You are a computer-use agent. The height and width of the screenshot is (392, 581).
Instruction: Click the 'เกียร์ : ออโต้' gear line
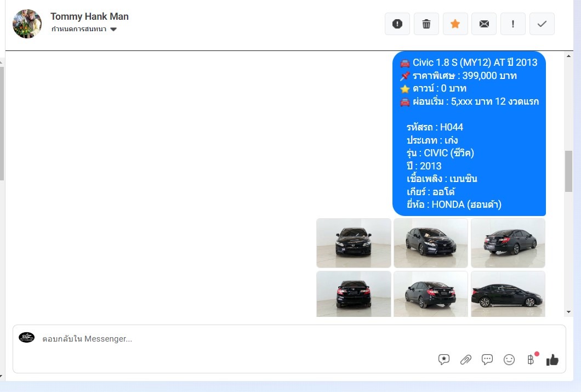coord(431,191)
